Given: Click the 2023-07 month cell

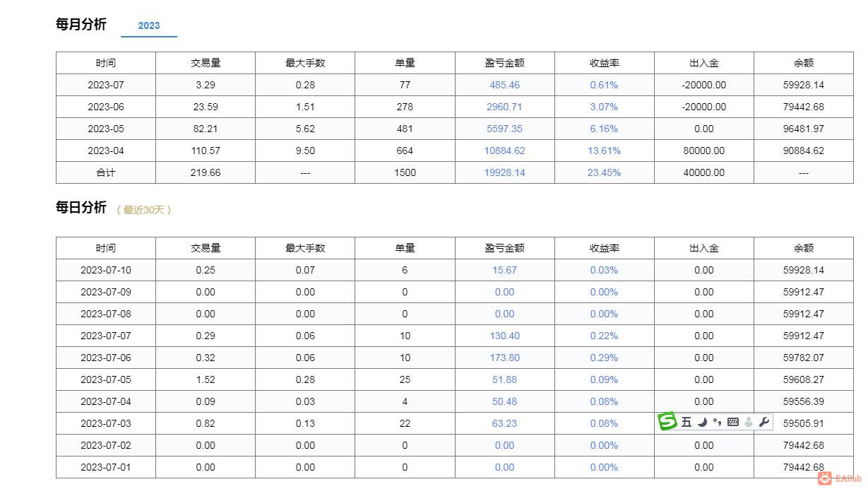Looking at the screenshot, I should coord(106,85).
